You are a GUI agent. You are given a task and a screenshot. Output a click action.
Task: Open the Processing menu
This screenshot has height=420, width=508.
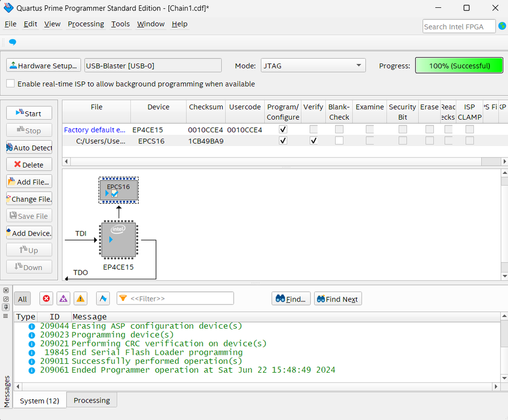point(86,24)
